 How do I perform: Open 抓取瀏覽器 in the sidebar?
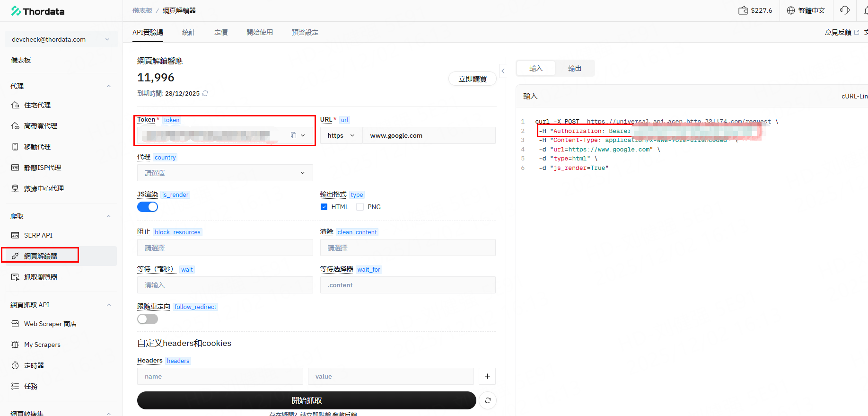(41, 277)
